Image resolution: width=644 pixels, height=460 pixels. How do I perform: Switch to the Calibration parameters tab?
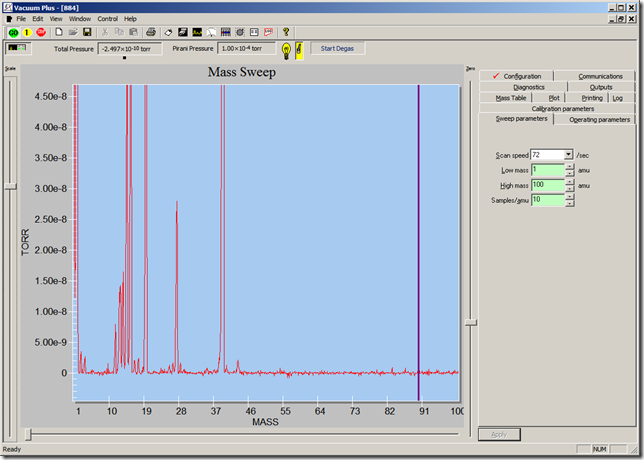(x=557, y=108)
